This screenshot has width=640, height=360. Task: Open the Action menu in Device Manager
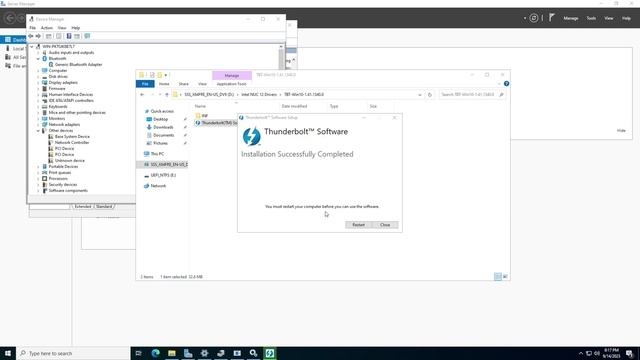click(47, 28)
